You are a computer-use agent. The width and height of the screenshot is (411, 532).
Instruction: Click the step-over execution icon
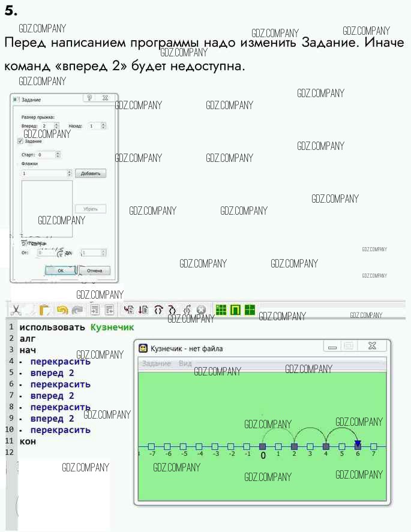[x=158, y=309]
